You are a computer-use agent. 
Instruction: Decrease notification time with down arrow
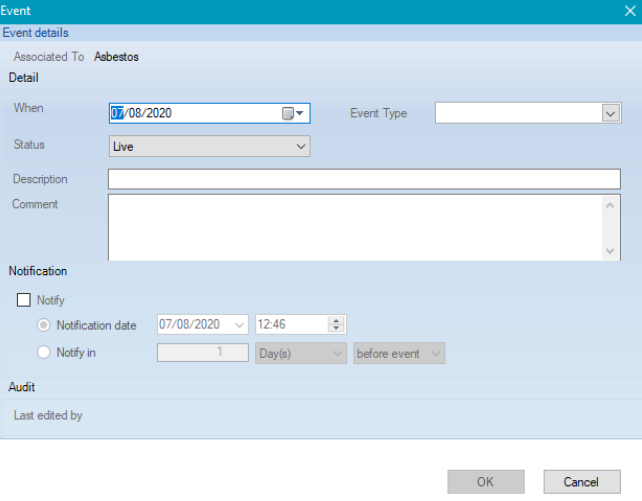click(x=336, y=329)
